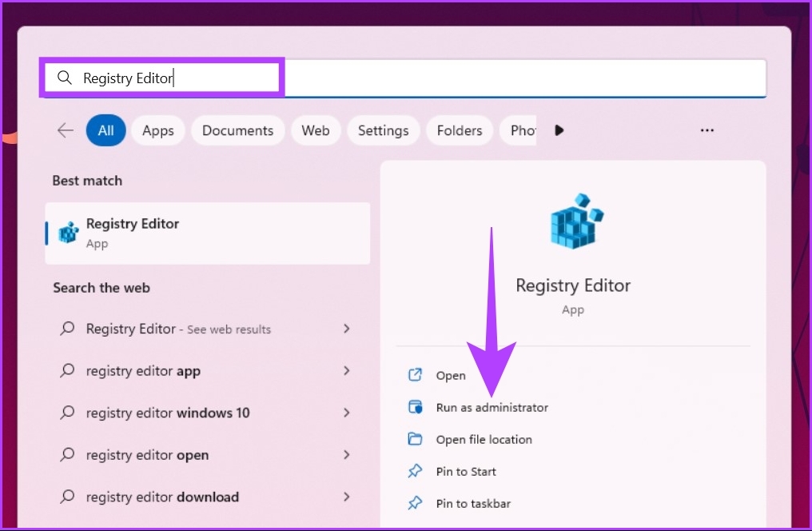The height and width of the screenshot is (531, 812).
Task: Switch to the Apps filter tab
Action: pyautogui.click(x=158, y=130)
